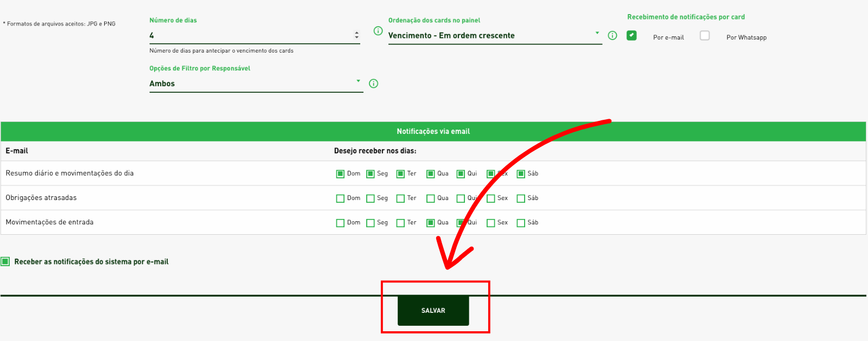Click the Número de dias input field
Viewport: 868px width, 341px height.
pos(250,35)
